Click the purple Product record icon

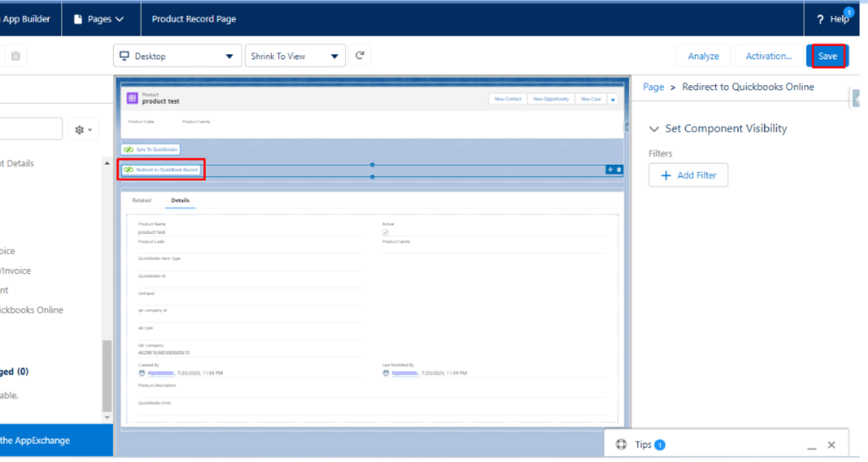point(132,98)
